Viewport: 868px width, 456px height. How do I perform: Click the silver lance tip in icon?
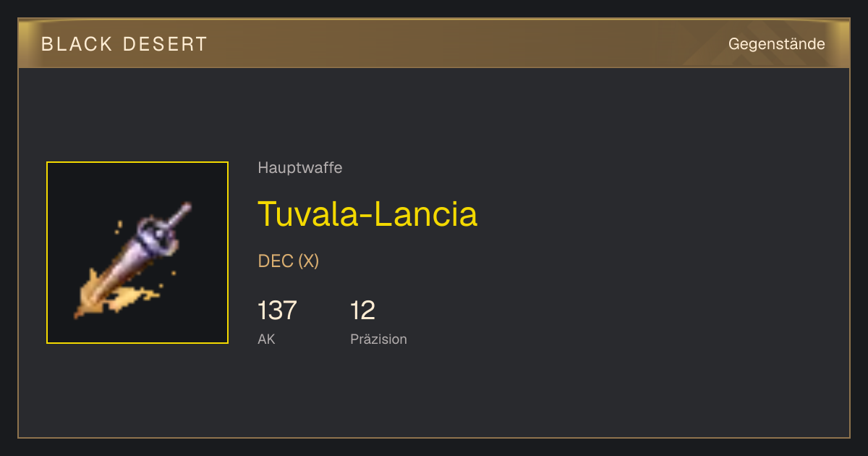point(179,215)
